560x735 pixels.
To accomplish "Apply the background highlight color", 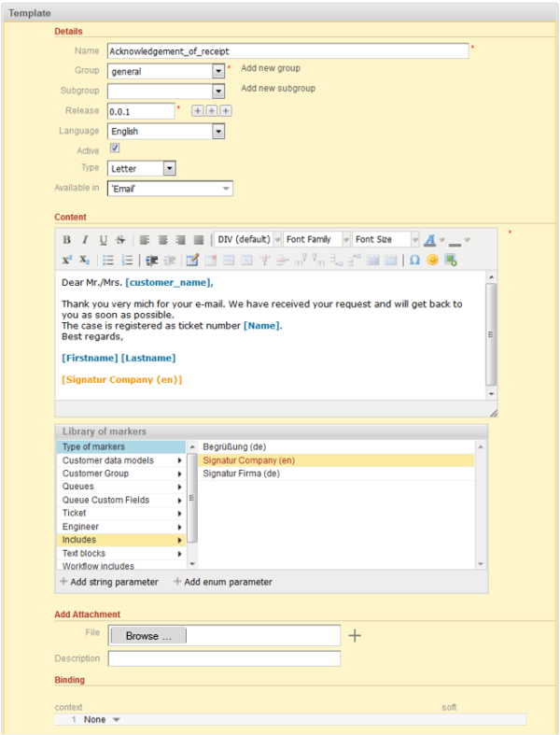I will [x=455, y=240].
